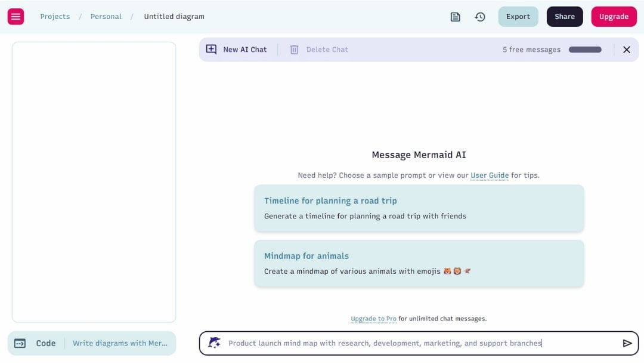Image resolution: width=644 pixels, height=364 pixels.
Task: Click the AI chat message input field
Action: [x=419, y=343]
